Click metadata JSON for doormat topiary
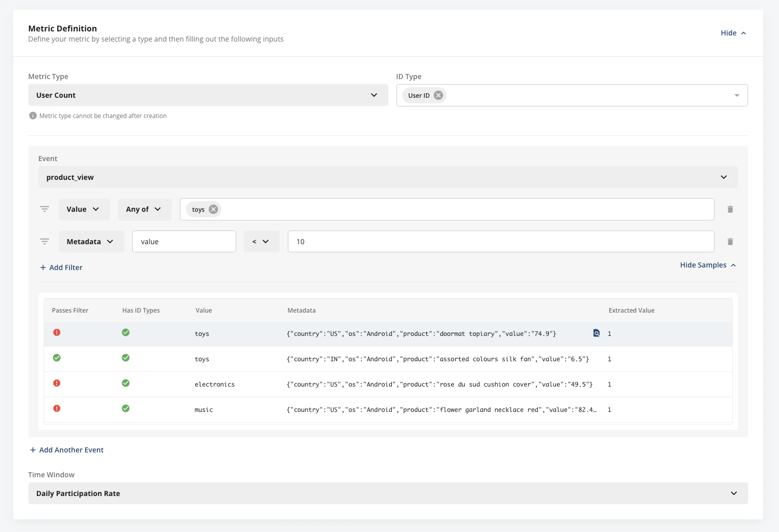 click(x=421, y=334)
